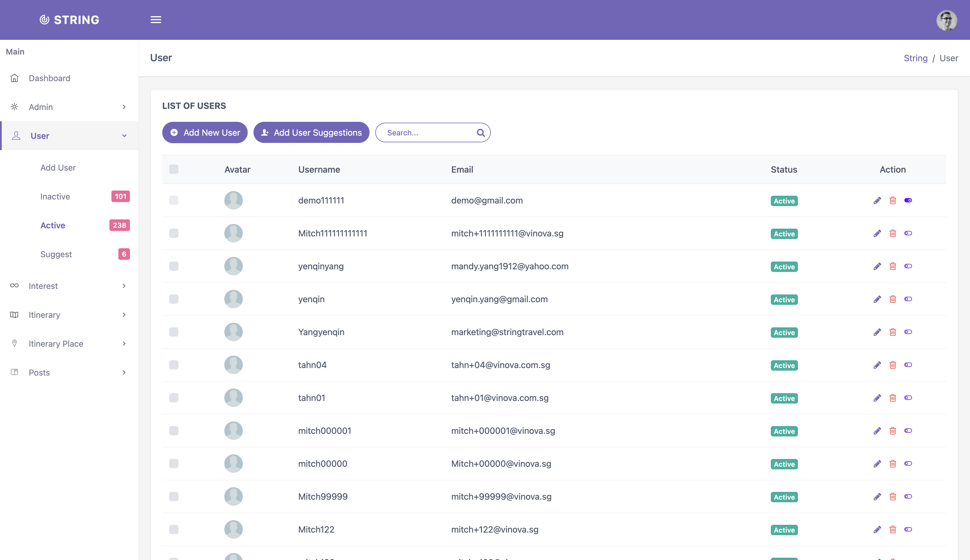970x560 pixels.
Task: Click the search magnifier icon
Action: point(480,133)
